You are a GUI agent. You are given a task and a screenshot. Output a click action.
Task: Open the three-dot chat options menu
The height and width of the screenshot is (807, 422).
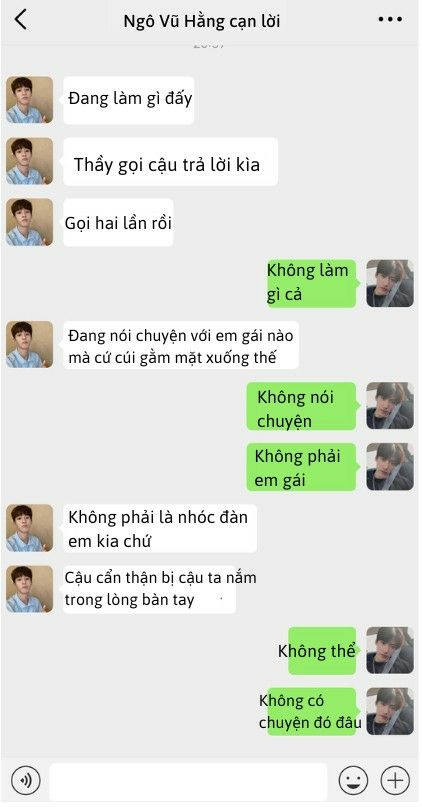point(390,20)
